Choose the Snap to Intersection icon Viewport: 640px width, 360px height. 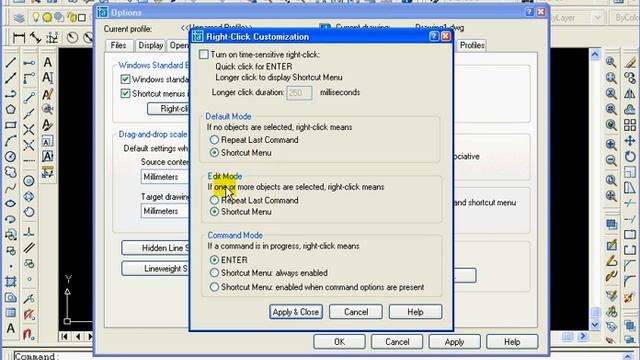[x=29, y=130]
